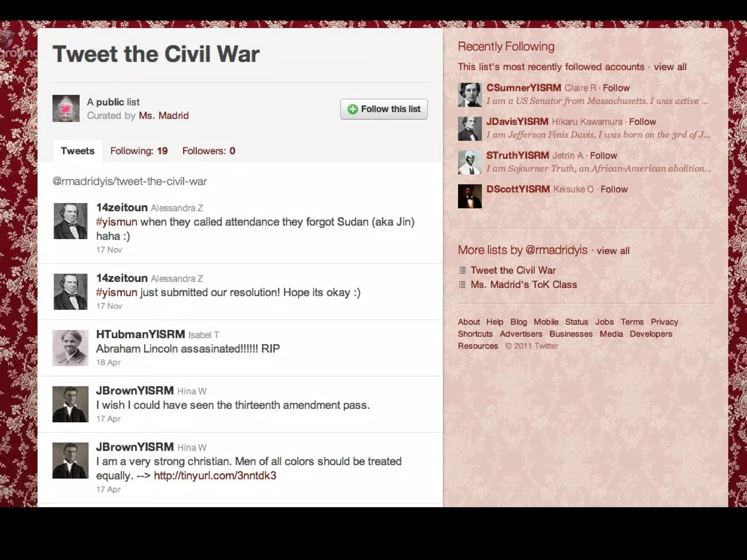Open the DScottYISRM profile picture

(x=470, y=197)
